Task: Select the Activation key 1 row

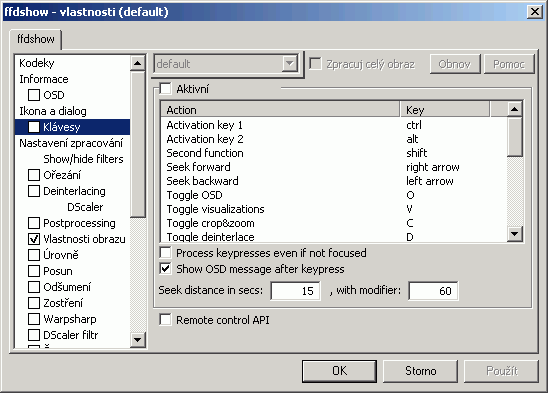Action: 334,125
